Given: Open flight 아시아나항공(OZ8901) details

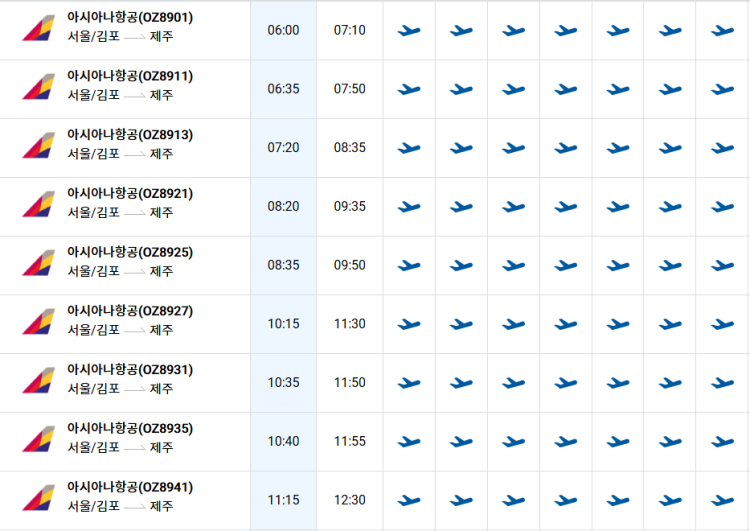Looking at the screenshot, I should 130,18.
